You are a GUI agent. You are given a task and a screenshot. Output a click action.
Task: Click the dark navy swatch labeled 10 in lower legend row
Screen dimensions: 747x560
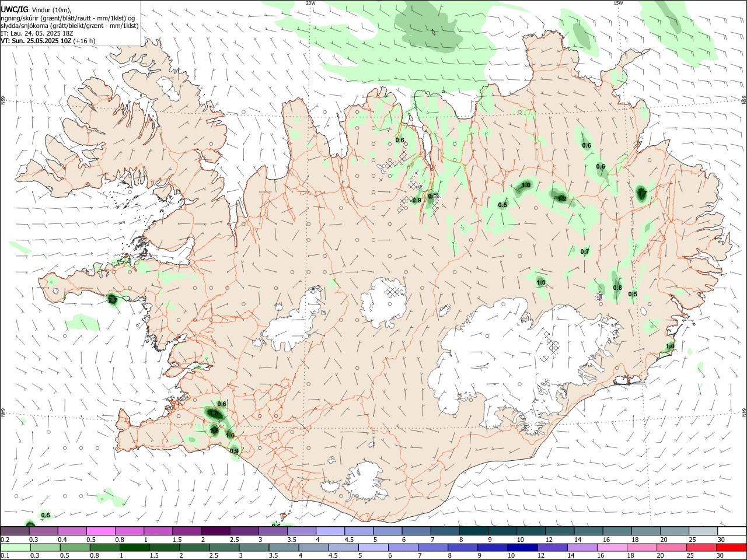(521, 547)
